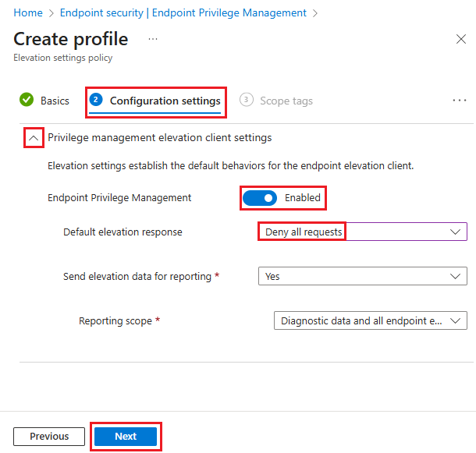Open the ellipsis menu beside Create profile title
This screenshot has width=476, height=453.
click(x=153, y=39)
